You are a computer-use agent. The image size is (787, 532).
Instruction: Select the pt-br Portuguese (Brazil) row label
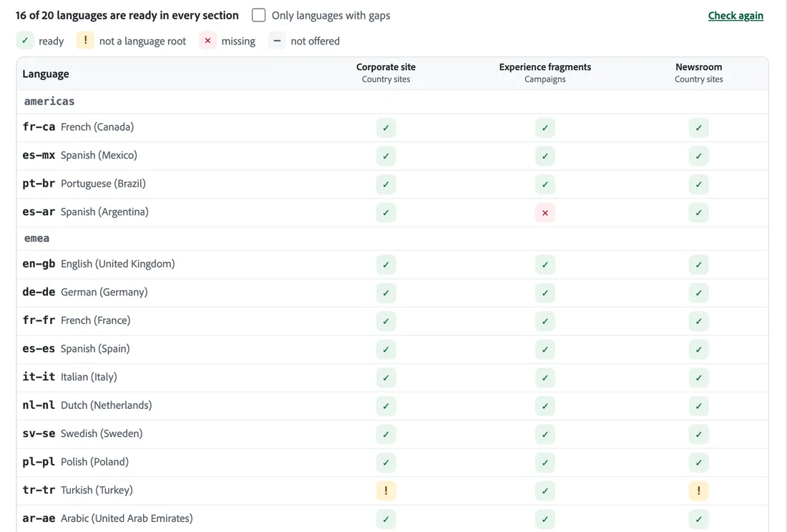pos(84,184)
